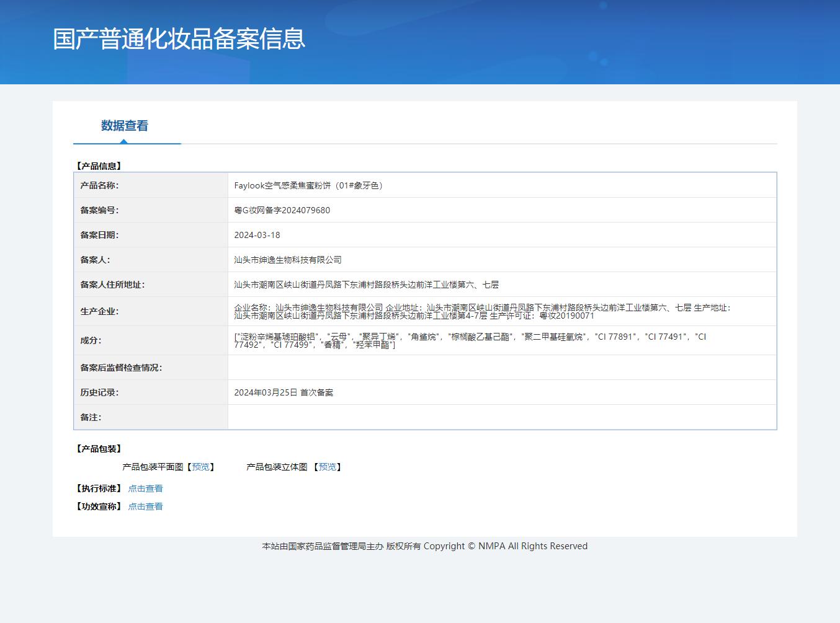The image size is (840, 623).
Task: Open 预览 link for 产品包装立体图
Action: click(x=327, y=467)
